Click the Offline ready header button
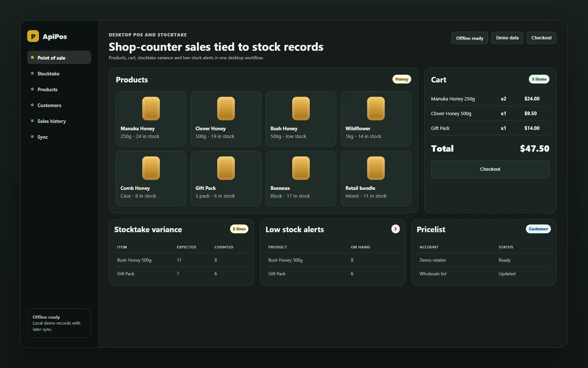The image size is (588, 368). pos(470,38)
